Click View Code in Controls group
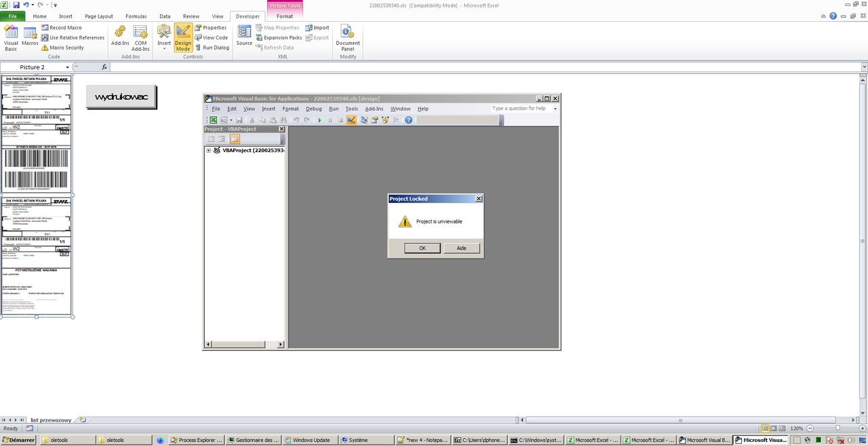The image size is (868, 446). 211,37
